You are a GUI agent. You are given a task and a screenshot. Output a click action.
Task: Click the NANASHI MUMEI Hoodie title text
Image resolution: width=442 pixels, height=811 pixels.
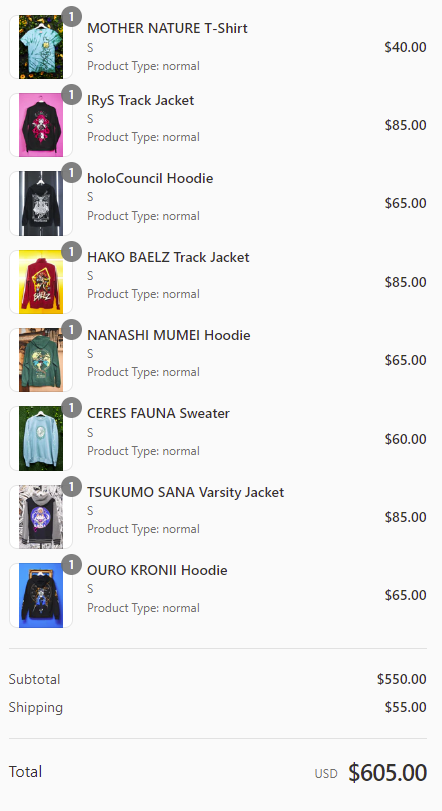[169, 335]
